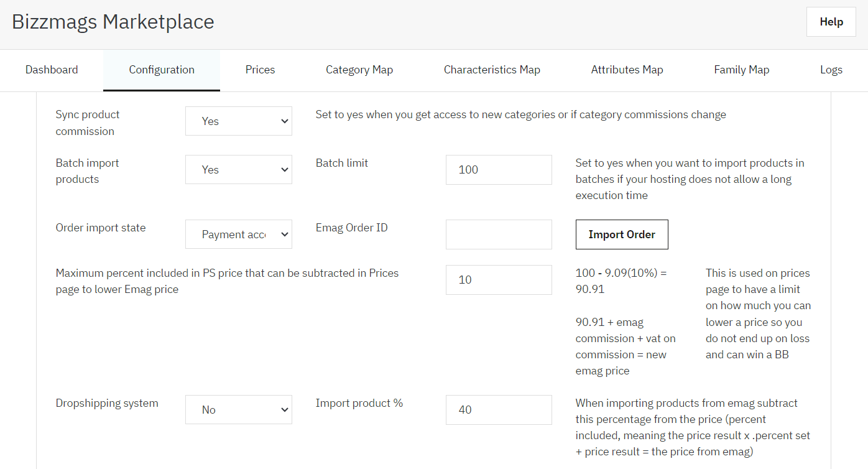Viewport: 868px width, 469px height.
Task: Focus the Batch limit field
Action: pyautogui.click(x=499, y=170)
